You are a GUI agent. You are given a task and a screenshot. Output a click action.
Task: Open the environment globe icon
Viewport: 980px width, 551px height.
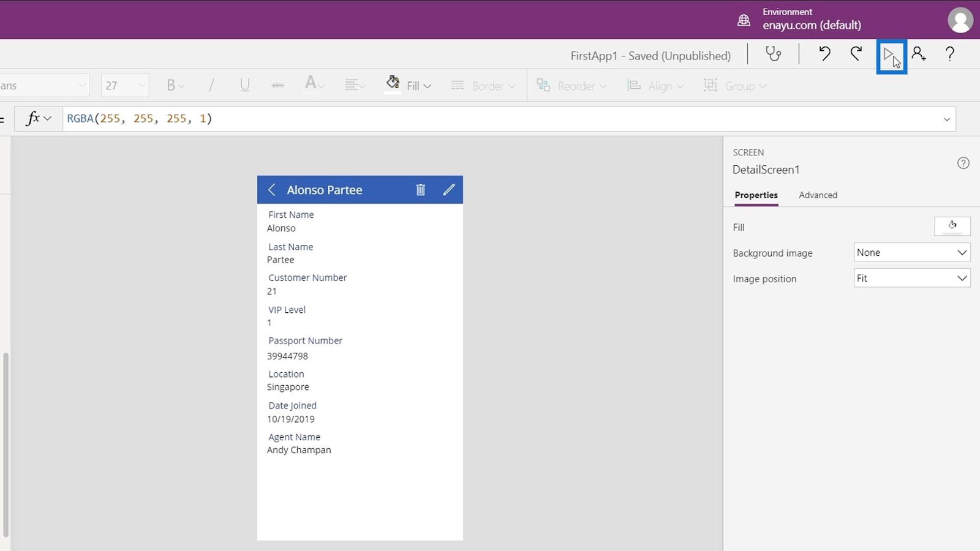[744, 20]
